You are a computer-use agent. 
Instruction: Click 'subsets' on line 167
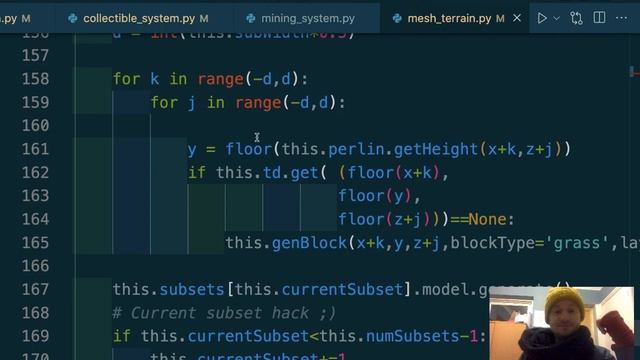coord(192,290)
